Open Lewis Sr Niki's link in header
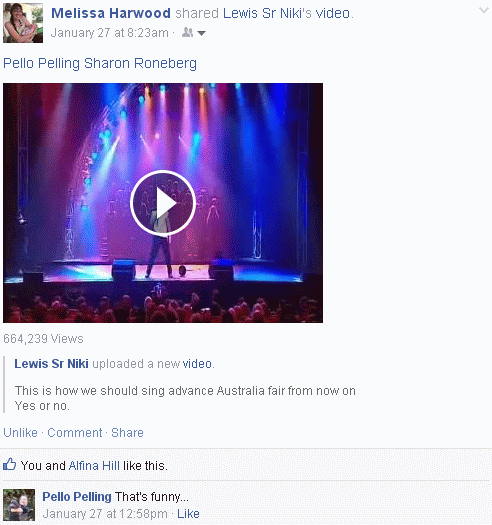 pos(267,13)
